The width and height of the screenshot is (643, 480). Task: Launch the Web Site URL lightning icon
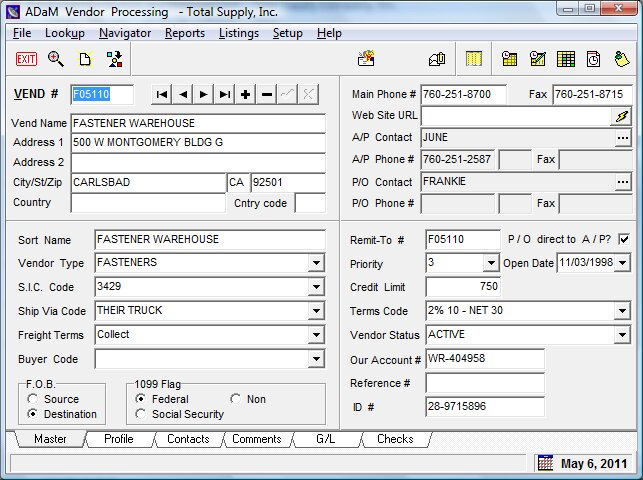[x=622, y=116]
